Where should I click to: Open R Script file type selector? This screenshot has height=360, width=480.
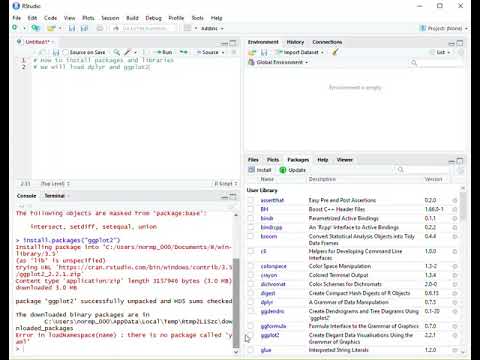[x=226, y=184]
